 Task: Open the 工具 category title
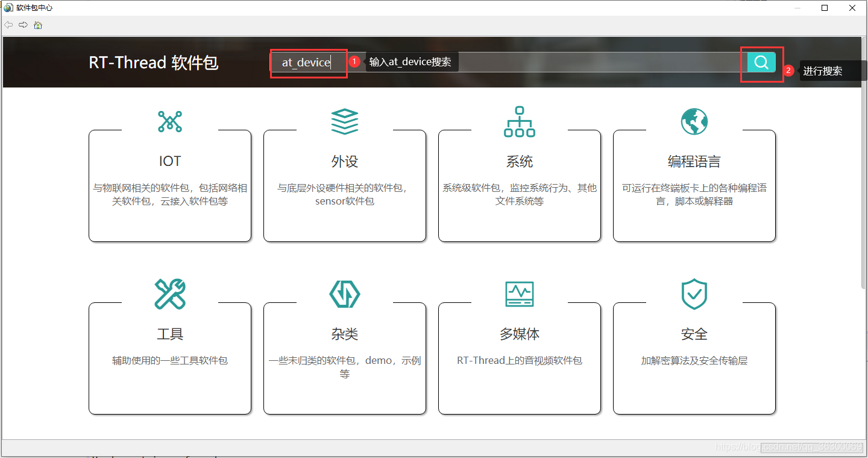170,334
